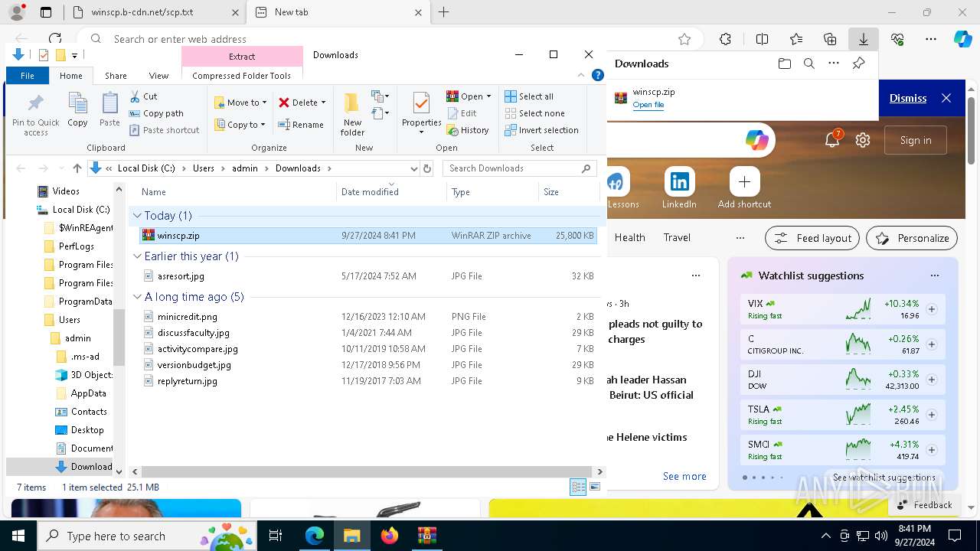Open Task View on the taskbar
The height and width of the screenshot is (551, 980).
coord(276,536)
